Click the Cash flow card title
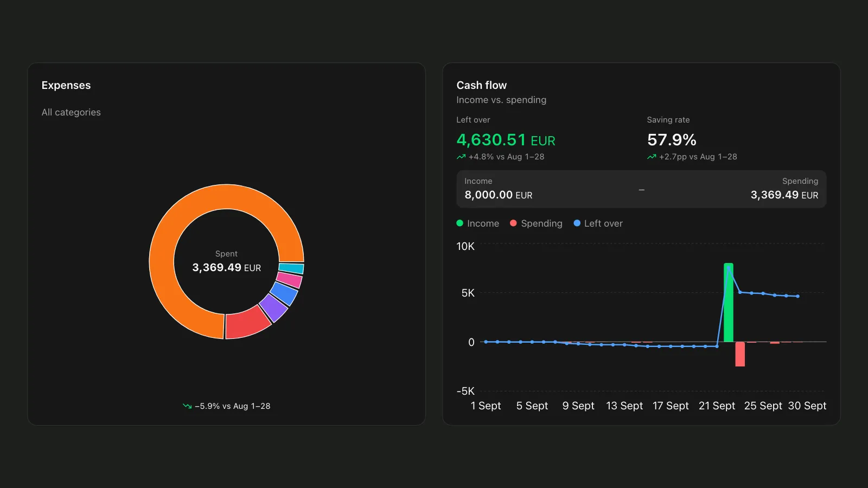Viewport: 868px width, 488px height. pos(482,85)
